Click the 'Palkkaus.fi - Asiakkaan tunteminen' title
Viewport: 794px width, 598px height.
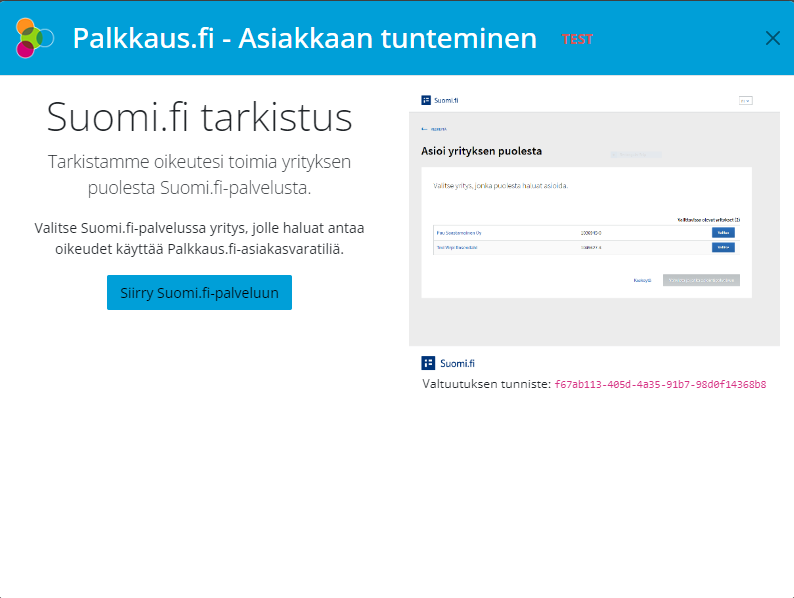tap(304, 38)
